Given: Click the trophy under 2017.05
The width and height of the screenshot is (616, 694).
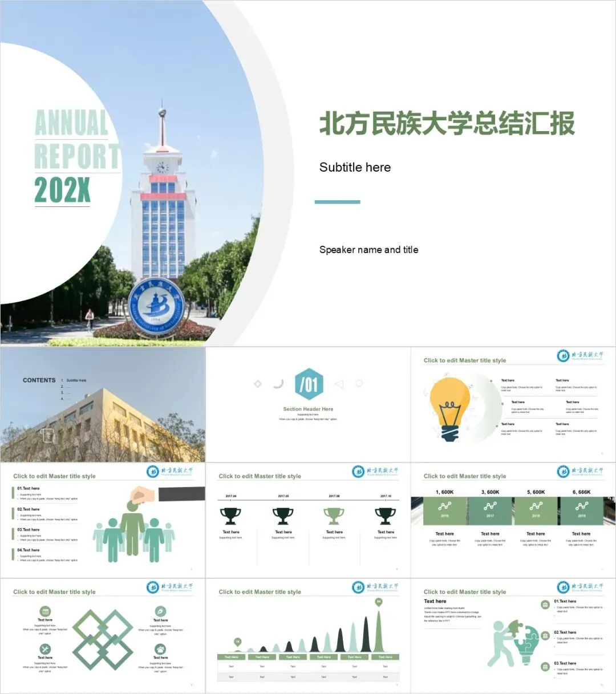Looking at the screenshot, I should pyautogui.click(x=283, y=516).
